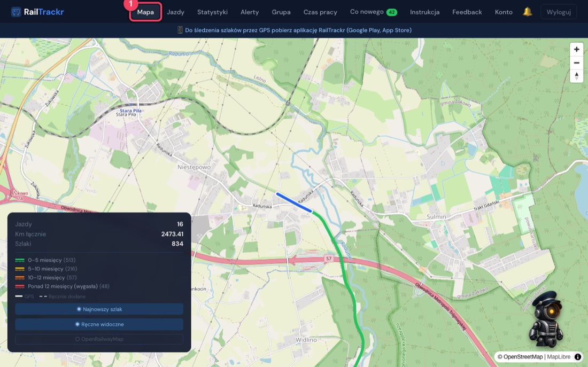Click the Jazdy count 16
Image resolution: width=588 pixels, height=367 pixels.
click(180, 224)
